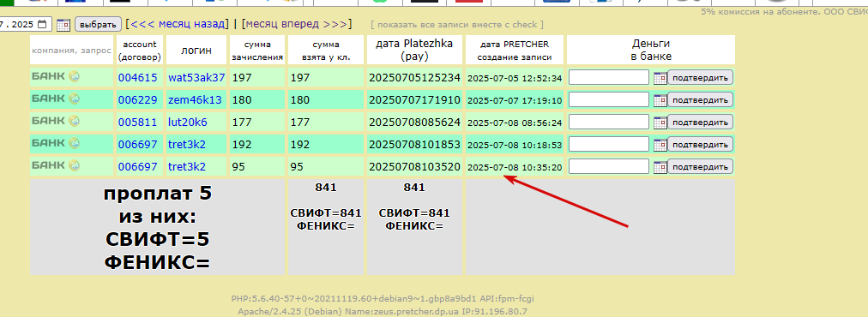Select Platezhka value 20250705125234
The image size is (868, 317).
pyautogui.click(x=414, y=78)
